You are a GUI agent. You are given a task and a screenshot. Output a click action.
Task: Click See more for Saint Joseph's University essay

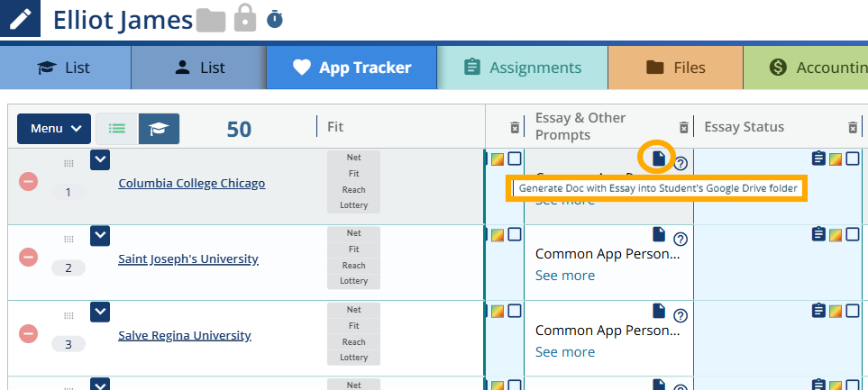[x=565, y=275]
